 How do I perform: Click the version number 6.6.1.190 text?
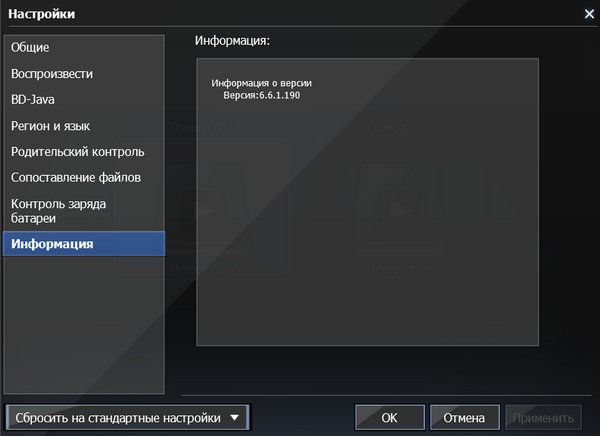tap(280, 95)
